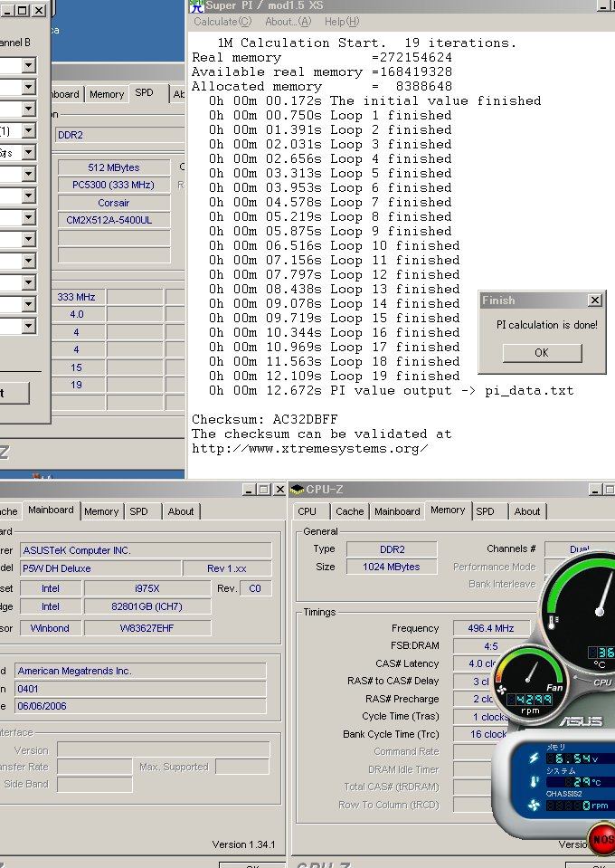Click the '333 MHz' timings table cell

(x=77, y=297)
